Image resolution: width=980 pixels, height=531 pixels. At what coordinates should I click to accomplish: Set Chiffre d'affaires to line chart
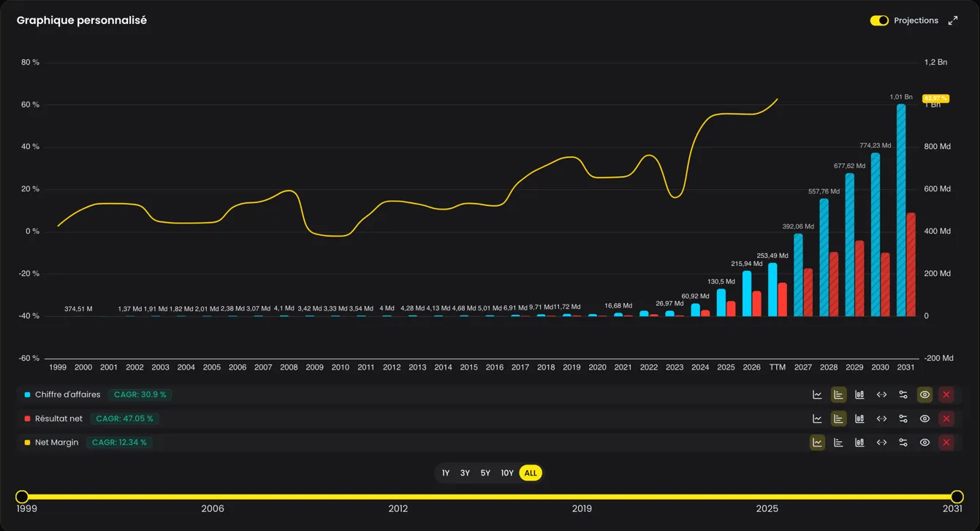pyautogui.click(x=817, y=394)
